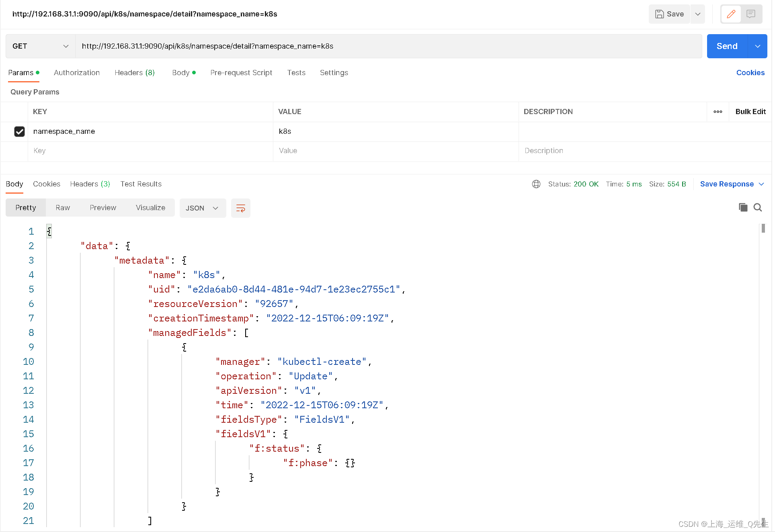Open the Test Results tab

point(141,184)
